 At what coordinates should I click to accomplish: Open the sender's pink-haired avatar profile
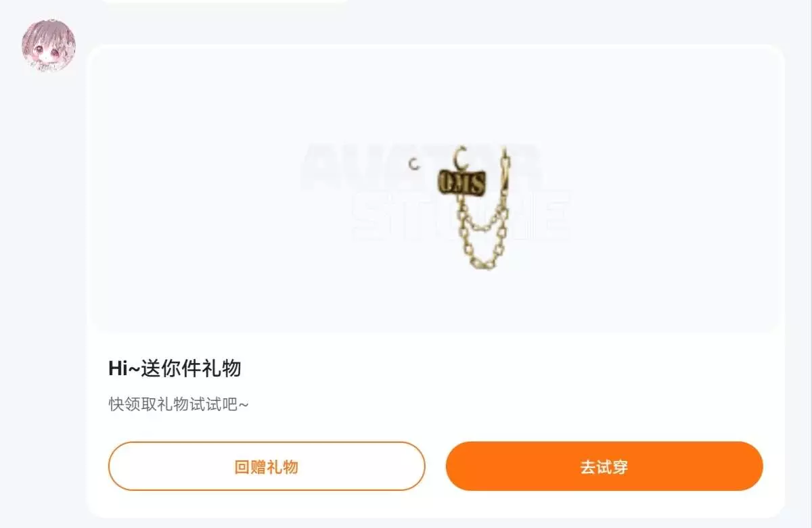click(49, 46)
